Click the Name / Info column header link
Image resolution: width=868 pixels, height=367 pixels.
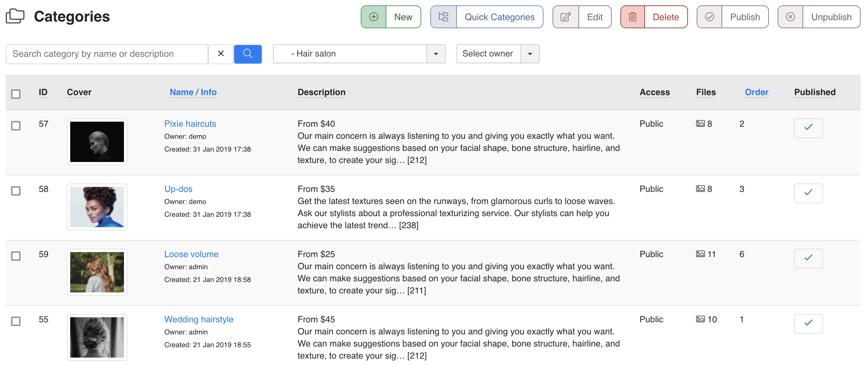pos(193,92)
